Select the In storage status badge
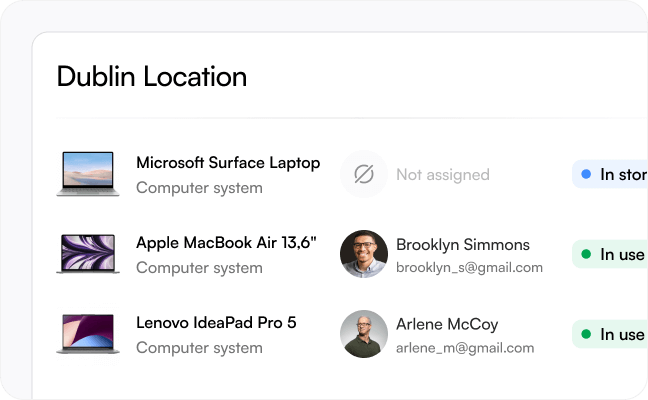The width and height of the screenshot is (648, 400). pos(610,174)
